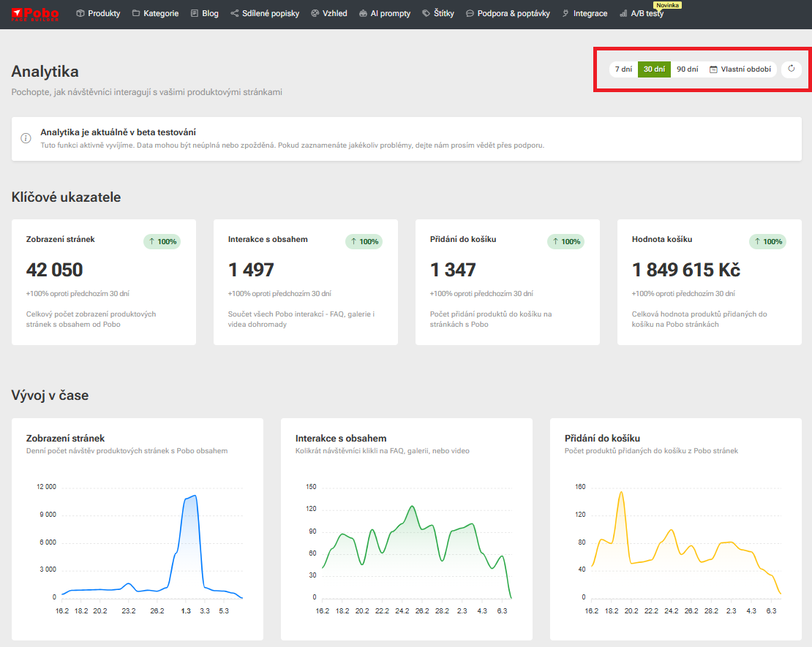Click the Analytika page heading
The image size is (812, 647).
(45, 72)
